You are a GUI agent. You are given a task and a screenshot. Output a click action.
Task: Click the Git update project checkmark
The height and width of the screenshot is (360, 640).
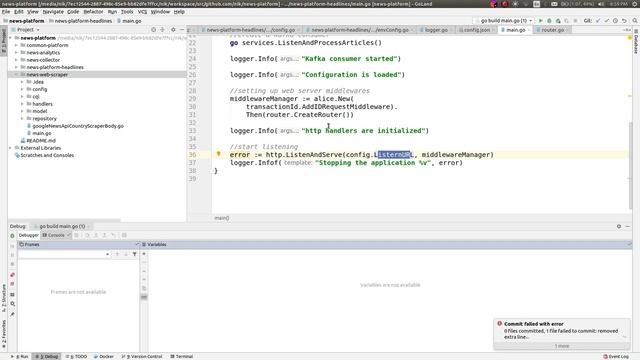coord(598,20)
